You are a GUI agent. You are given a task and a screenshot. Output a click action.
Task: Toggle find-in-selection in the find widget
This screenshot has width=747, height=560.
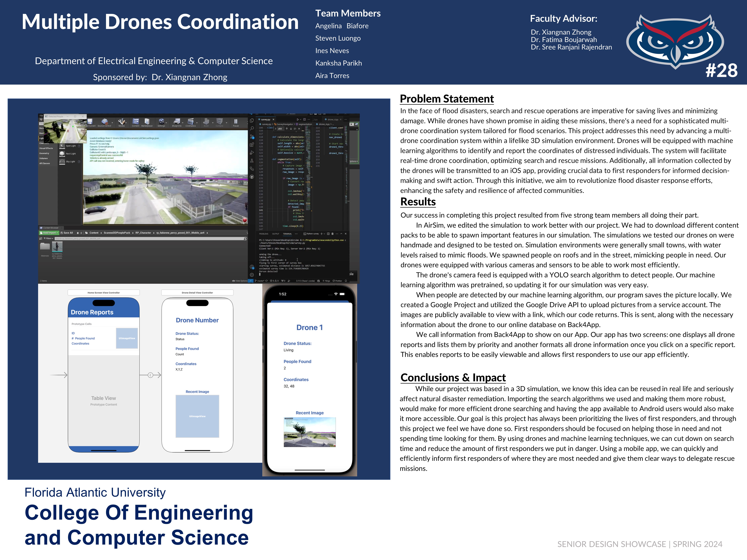[x=295, y=129]
